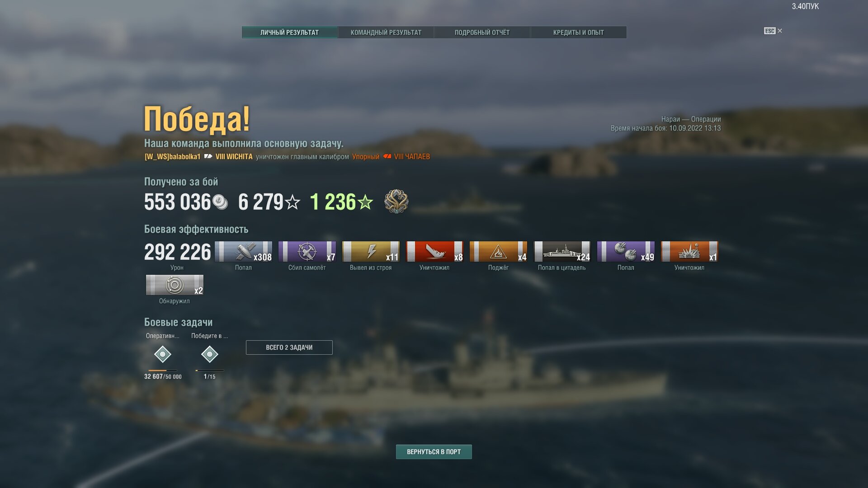Expand list with Всего 2 задачи

[289, 347]
